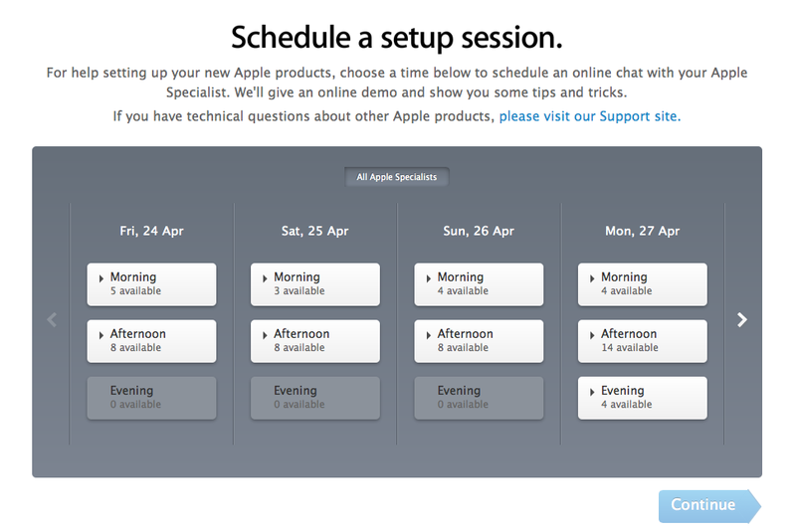
Task: Go to previous dates with left arrow
Action: coord(52,319)
